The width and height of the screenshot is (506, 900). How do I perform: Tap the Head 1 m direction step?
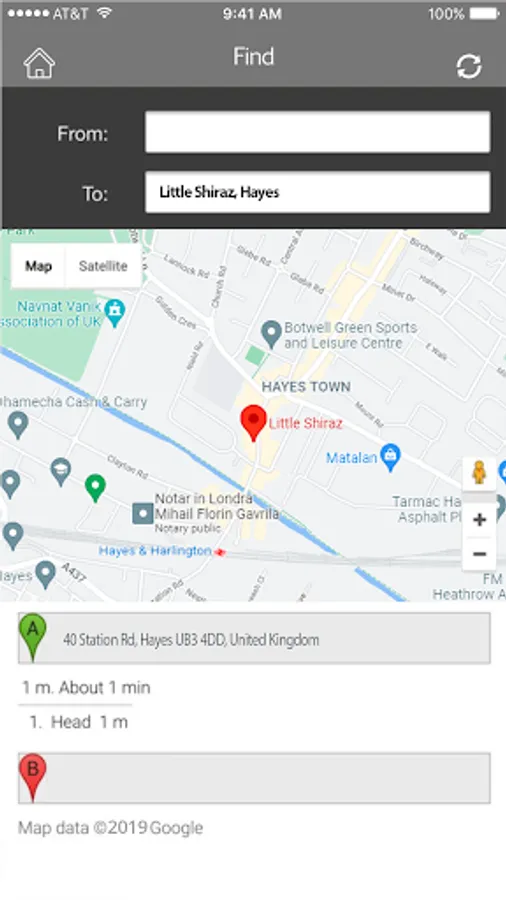(x=79, y=722)
